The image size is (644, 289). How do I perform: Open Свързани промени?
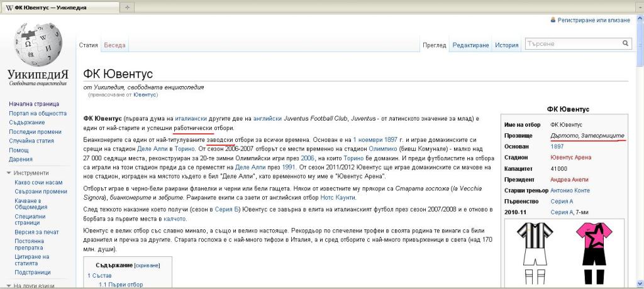[x=41, y=191]
